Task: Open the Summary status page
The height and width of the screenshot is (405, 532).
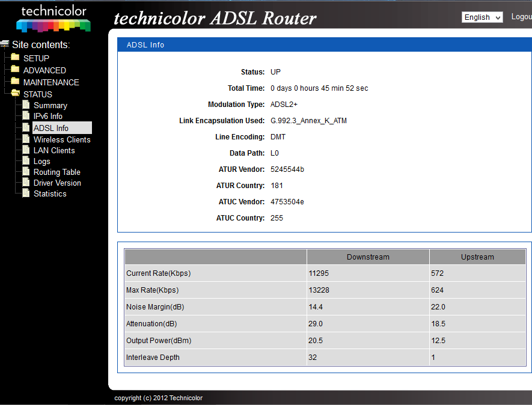Action: coord(50,106)
